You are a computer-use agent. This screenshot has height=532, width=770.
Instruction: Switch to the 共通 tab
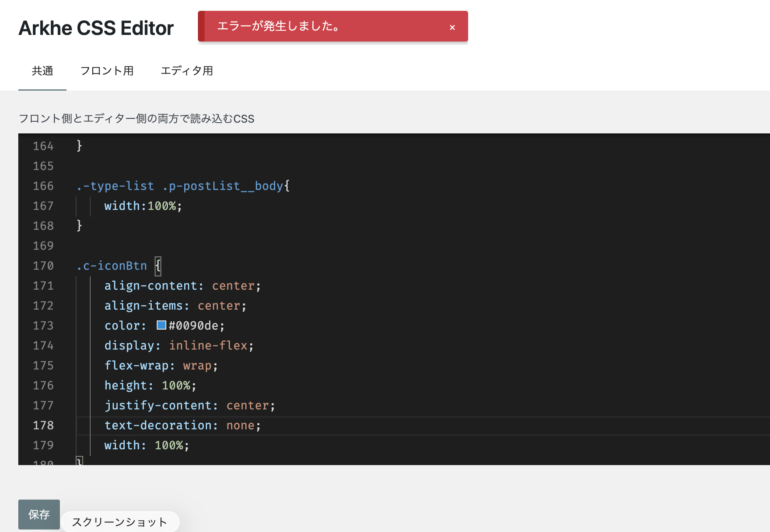tap(42, 71)
